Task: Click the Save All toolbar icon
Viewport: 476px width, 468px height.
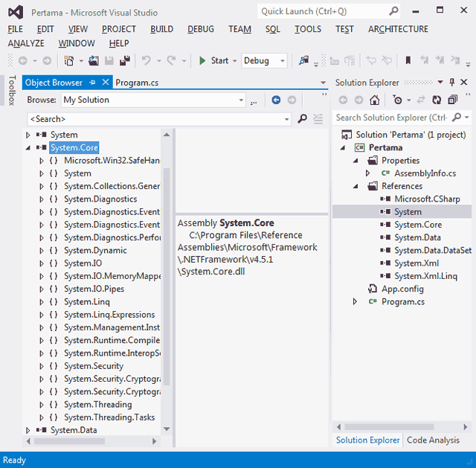Action: (125, 61)
